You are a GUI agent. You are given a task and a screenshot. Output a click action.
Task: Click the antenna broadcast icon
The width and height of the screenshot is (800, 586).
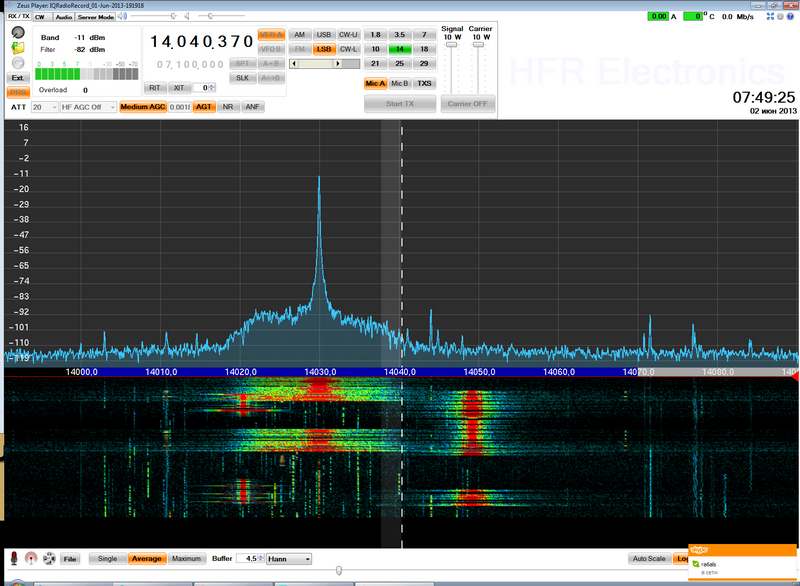click(31, 558)
